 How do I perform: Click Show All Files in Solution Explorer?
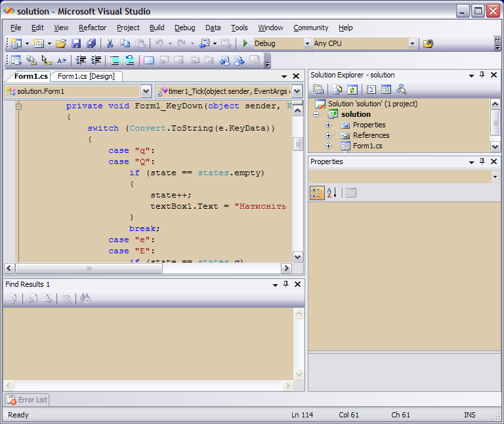click(337, 89)
